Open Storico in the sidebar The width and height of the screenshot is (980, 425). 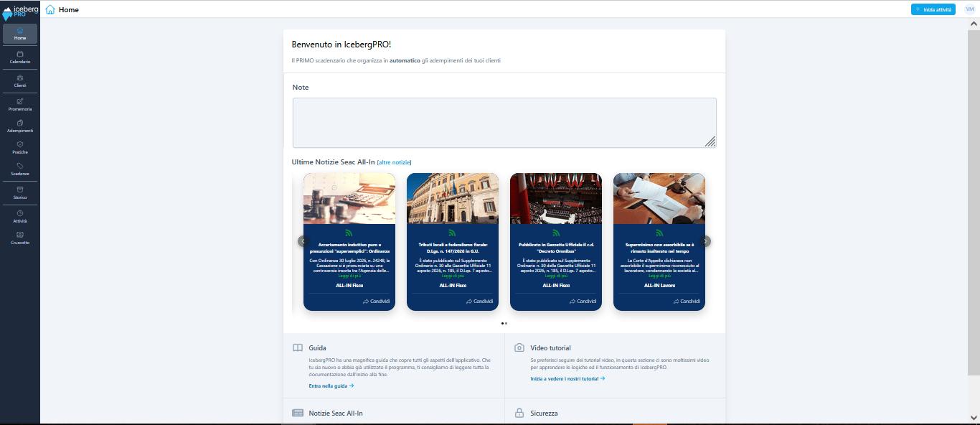tap(20, 192)
